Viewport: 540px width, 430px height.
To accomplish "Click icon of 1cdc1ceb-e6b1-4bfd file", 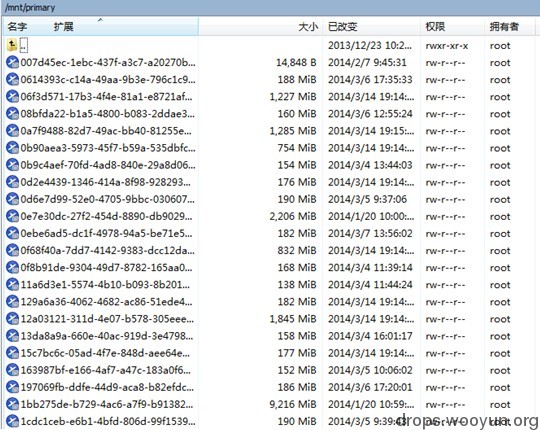I will tap(12, 421).
